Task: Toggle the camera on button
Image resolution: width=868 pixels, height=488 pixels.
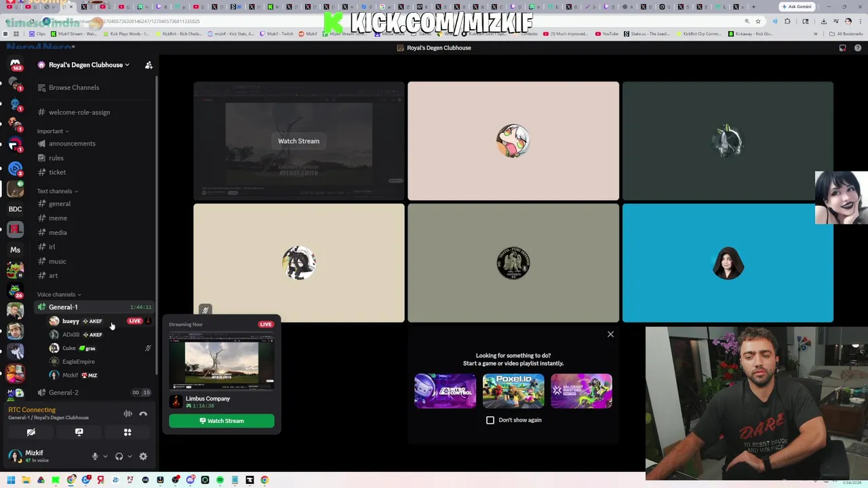Action: pyautogui.click(x=31, y=432)
